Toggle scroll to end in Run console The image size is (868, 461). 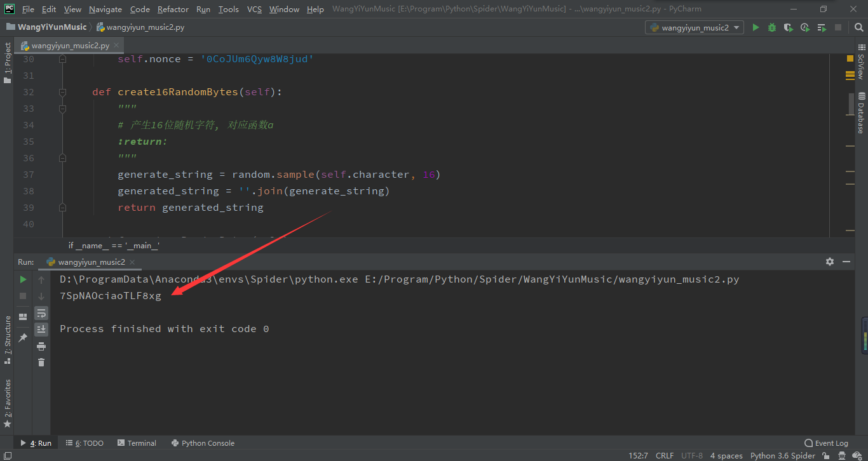(41, 329)
